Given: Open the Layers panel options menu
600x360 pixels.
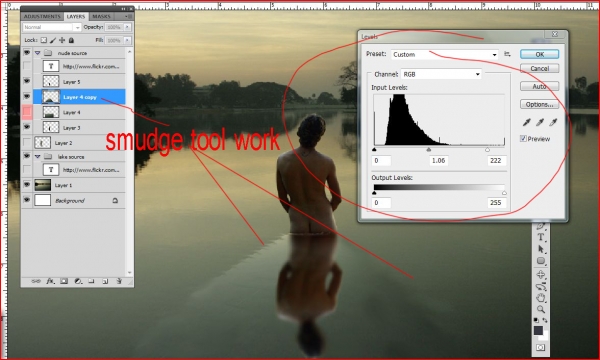Looking at the screenshot, I should click(x=129, y=16).
